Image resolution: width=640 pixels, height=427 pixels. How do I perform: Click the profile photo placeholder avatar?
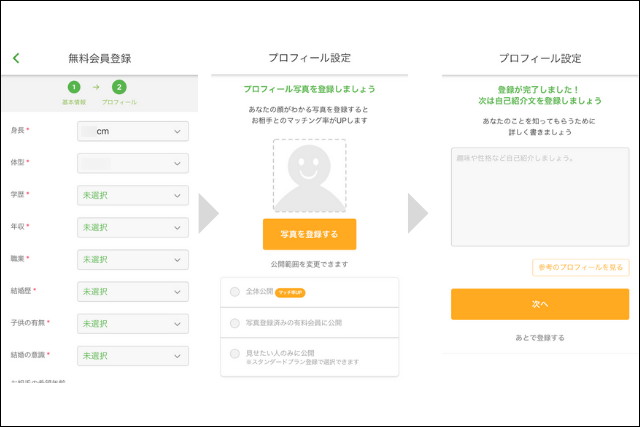[309, 176]
